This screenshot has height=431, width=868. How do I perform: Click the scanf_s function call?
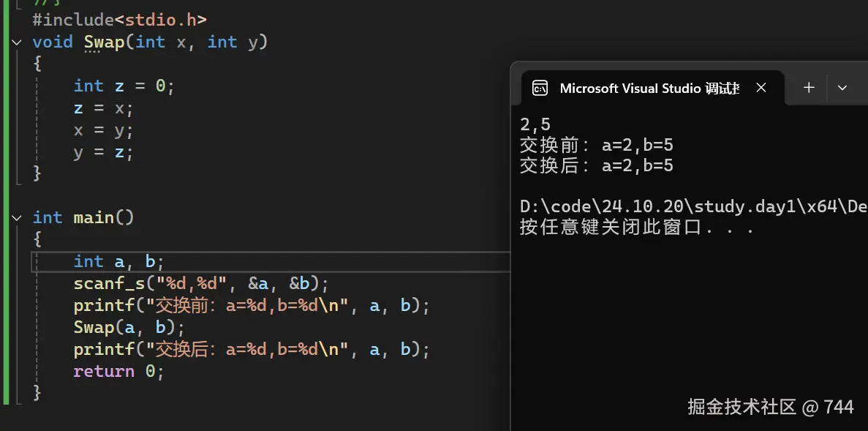pyautogui.click(x=110, y=283)
